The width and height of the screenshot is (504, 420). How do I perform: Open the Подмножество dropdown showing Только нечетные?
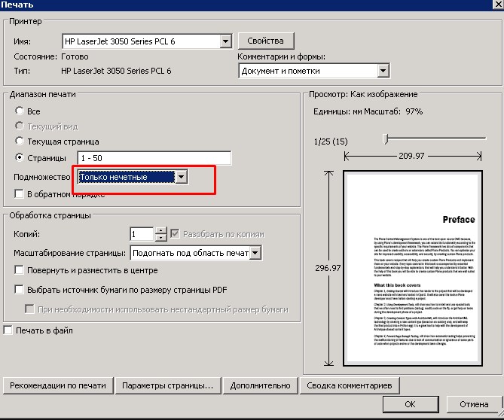point(180,177)
